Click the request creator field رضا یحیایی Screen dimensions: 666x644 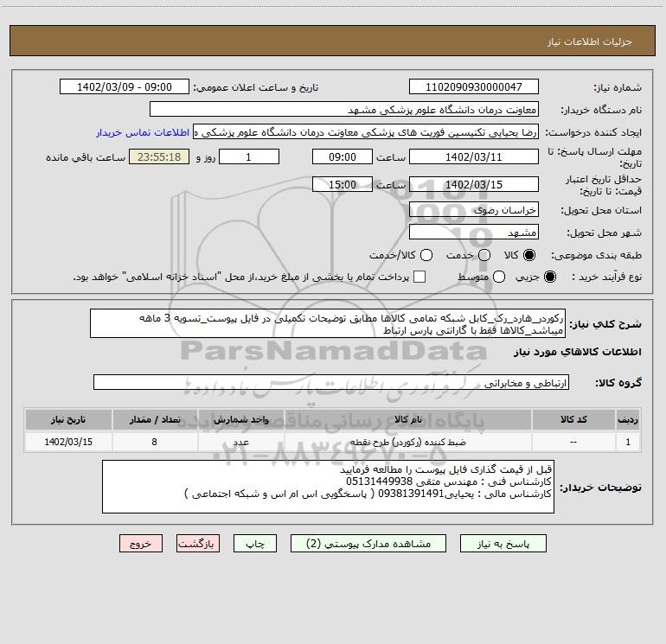click(366, 132)
